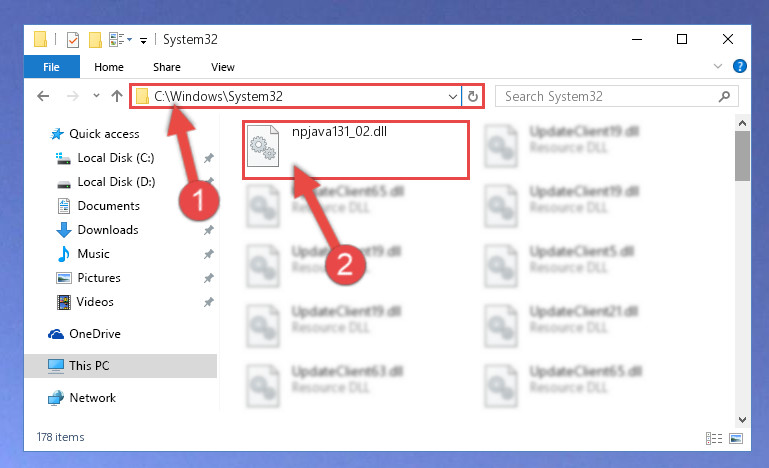Go up one folder level arrow

click(117, 96)
